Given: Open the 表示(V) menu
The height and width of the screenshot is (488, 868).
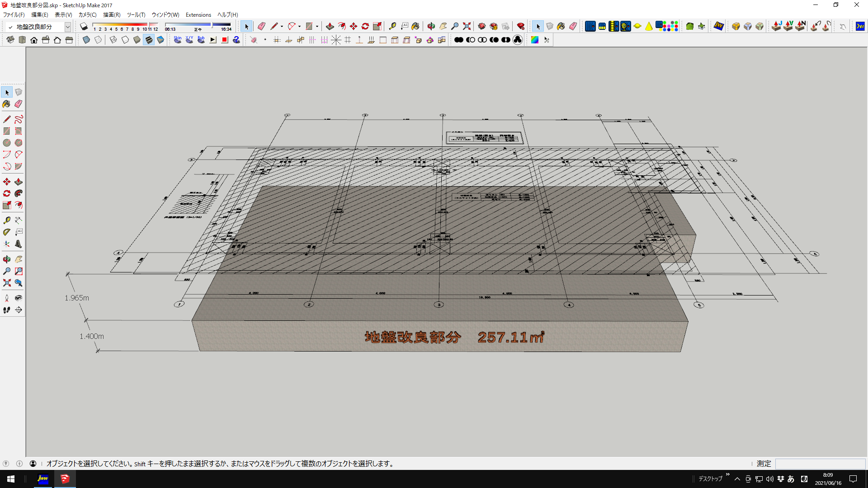Looking at the screenshot, I should (x=63, y=15).
